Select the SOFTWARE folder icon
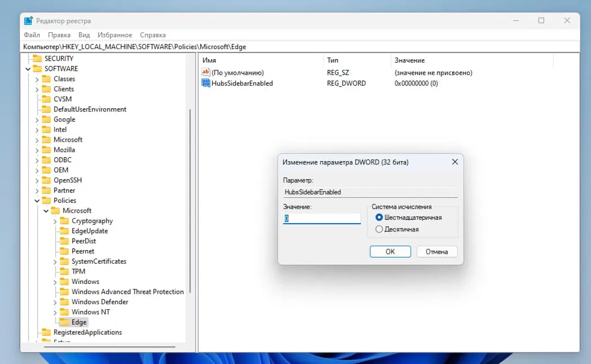This screenshot has width=591, height=364. coord(37,69)
